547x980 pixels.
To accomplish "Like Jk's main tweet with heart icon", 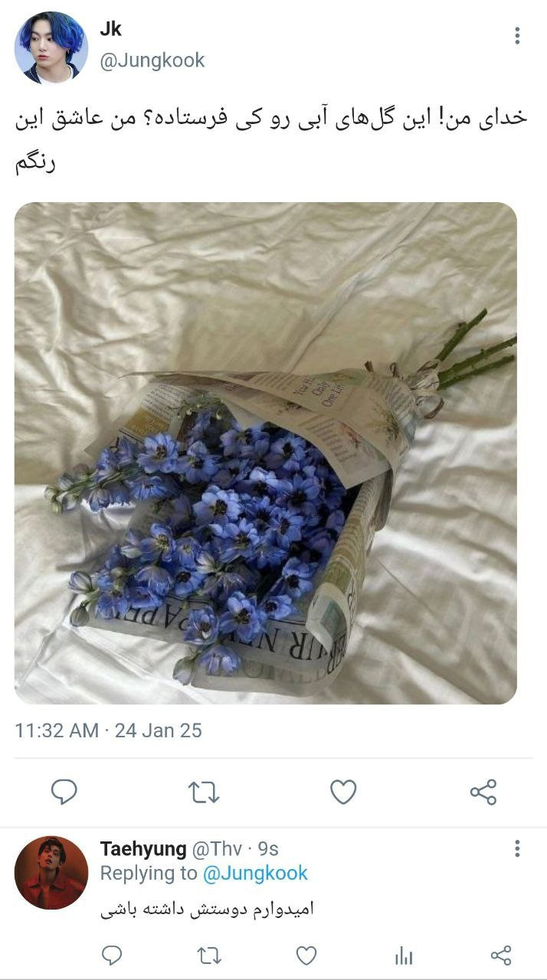I will coord(343,792).
